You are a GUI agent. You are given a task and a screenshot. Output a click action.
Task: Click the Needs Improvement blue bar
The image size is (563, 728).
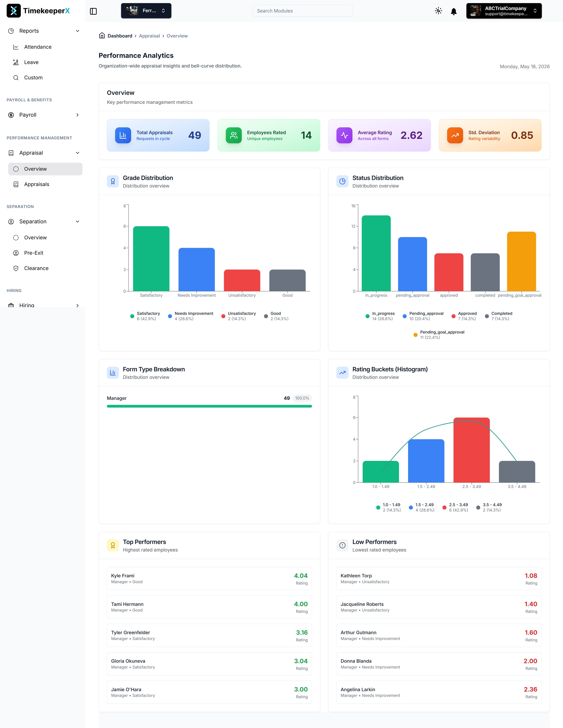pos(197,270)
